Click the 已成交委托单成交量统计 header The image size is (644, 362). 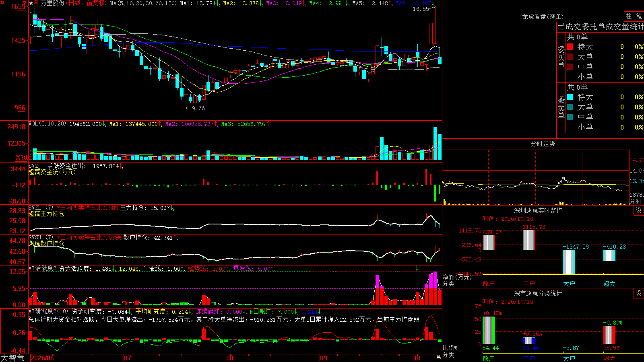tap(601, 27)
